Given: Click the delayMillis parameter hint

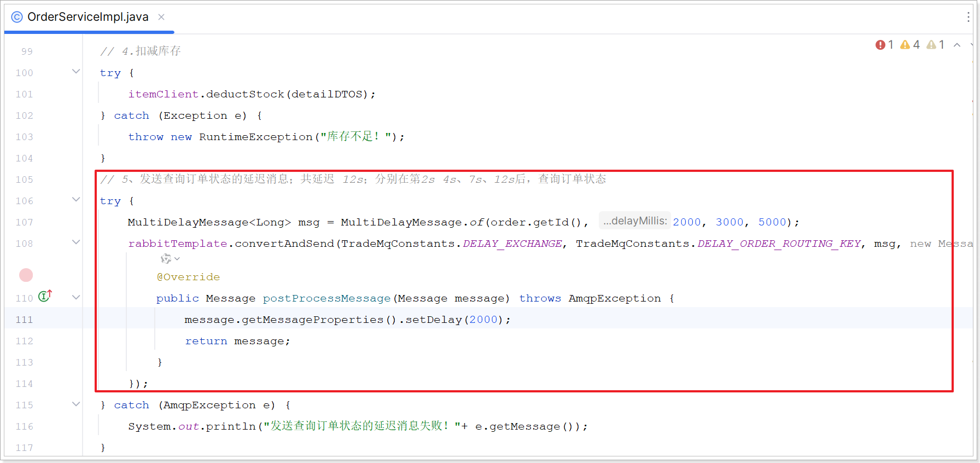Looking at the screenshot, I should pos(635,221).
